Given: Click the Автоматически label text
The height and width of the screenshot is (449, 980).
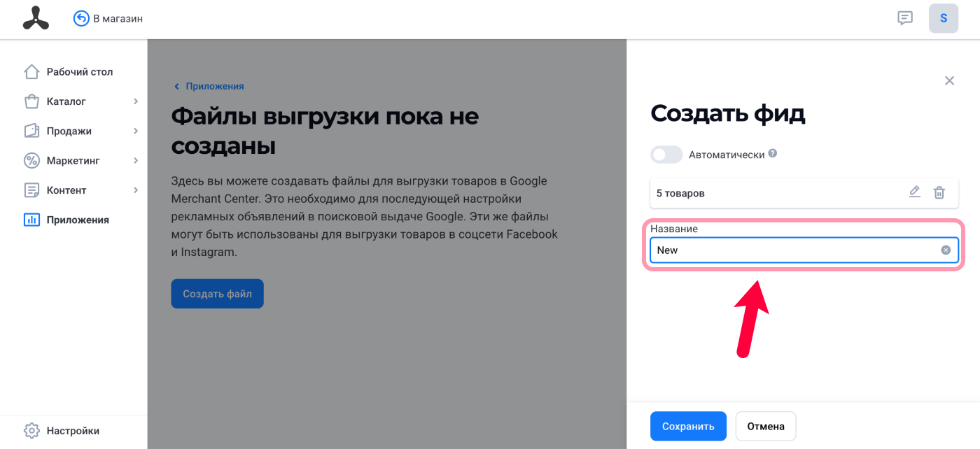Looking at the screenshot, I should [727, 155].
